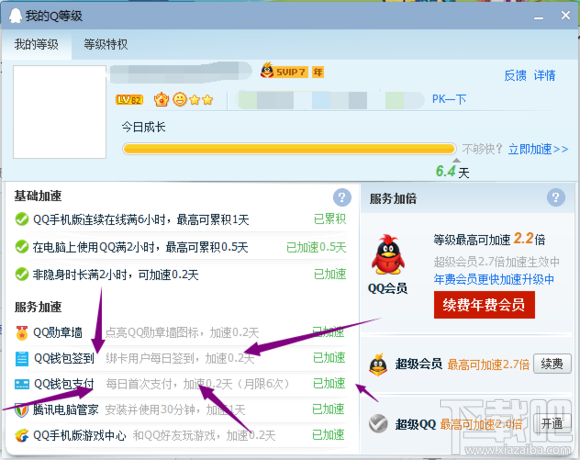Screen dimensions: 580x460
Task: Click the 今日成长 yellow progress bar
Action: (289, 149)
